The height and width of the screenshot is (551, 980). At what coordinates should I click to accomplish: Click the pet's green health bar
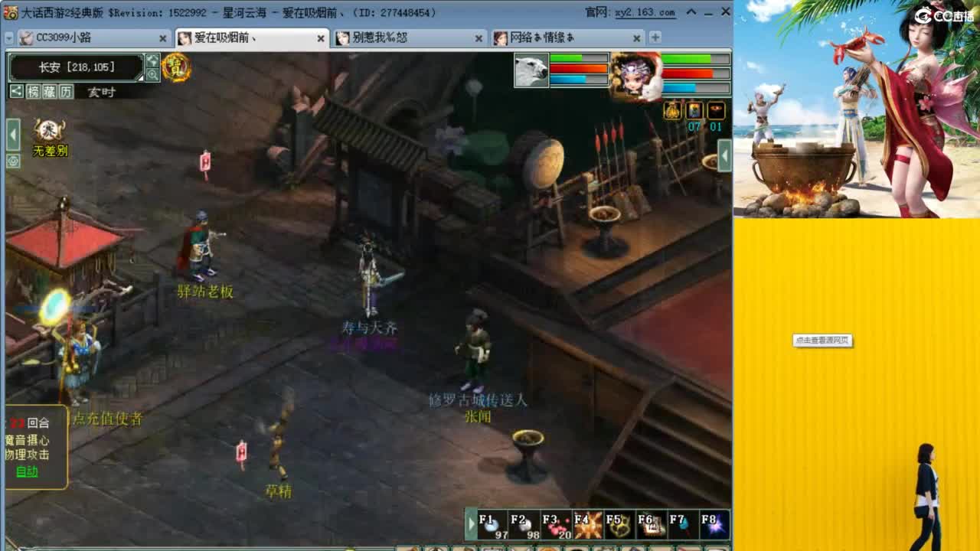578,58
